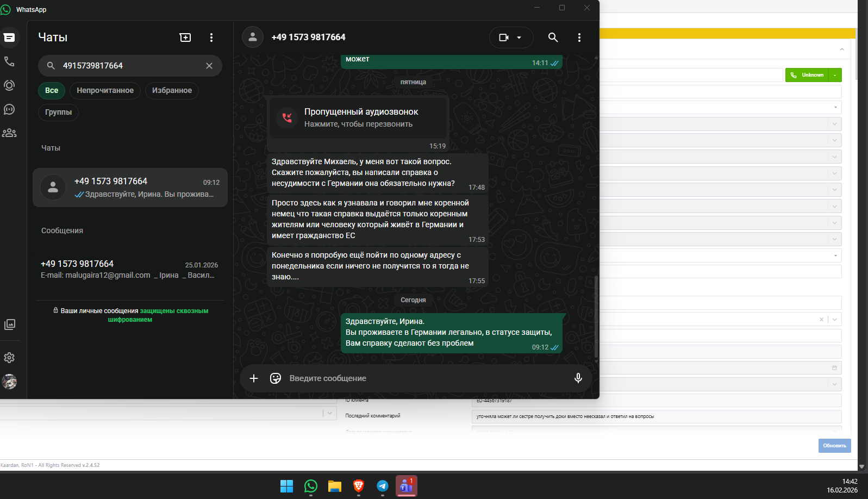Click the outgoing message sent at 09:12
The height and width of the screenshot is (499, 868).
[x=452, y=333]
